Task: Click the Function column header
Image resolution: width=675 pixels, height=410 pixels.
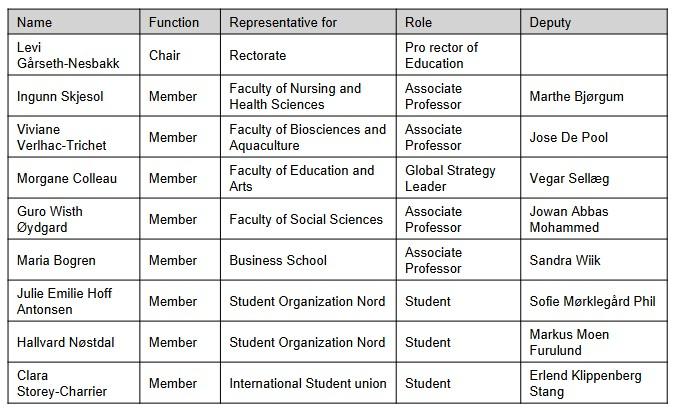Action: click(174, 22)
